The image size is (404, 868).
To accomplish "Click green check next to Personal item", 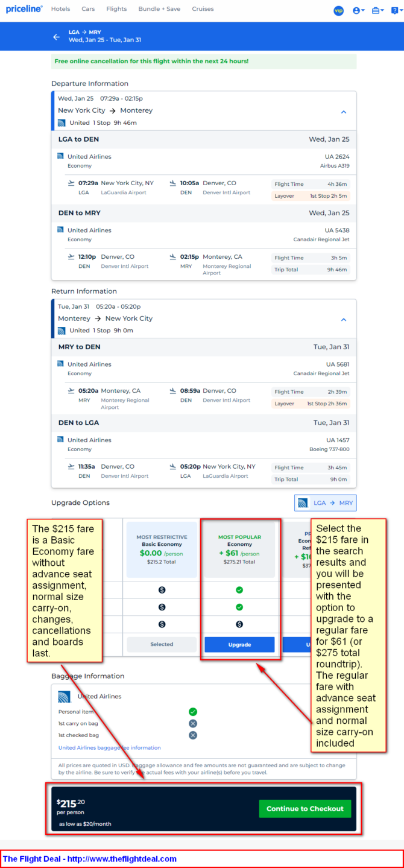I will 193,712.
